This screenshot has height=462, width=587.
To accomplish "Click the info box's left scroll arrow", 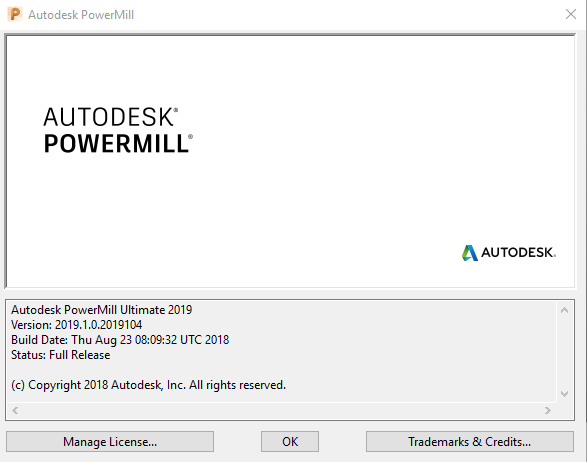I will point(15,410).
